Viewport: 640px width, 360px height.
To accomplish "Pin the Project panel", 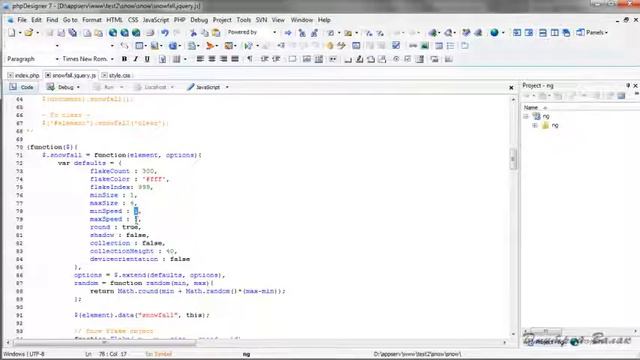I will pos(628,85).
